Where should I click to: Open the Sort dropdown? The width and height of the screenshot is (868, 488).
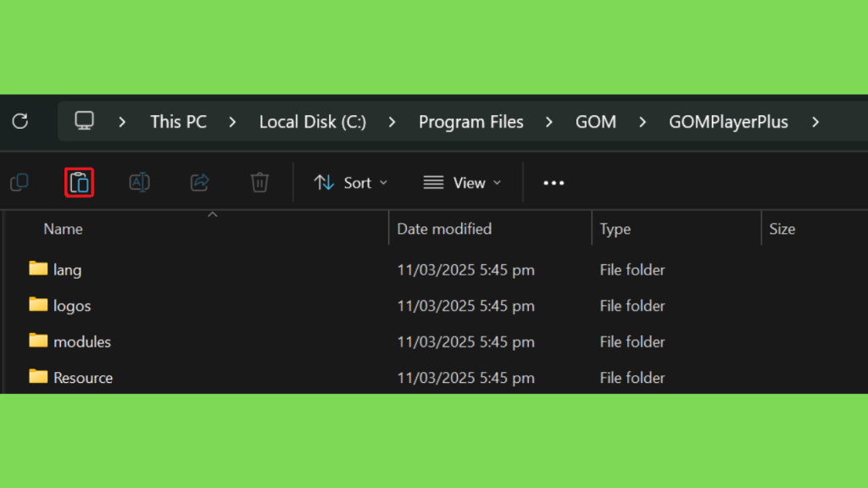tap(350, 183)
